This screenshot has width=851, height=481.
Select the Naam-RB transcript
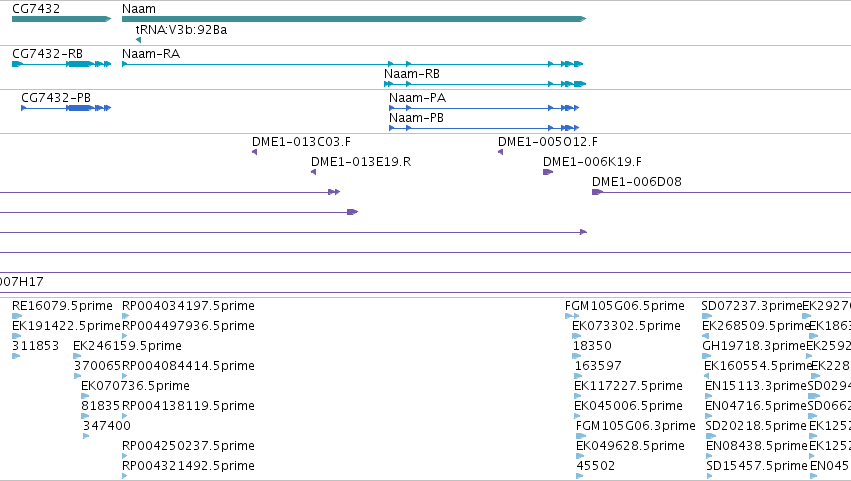[x=485, y=84]
